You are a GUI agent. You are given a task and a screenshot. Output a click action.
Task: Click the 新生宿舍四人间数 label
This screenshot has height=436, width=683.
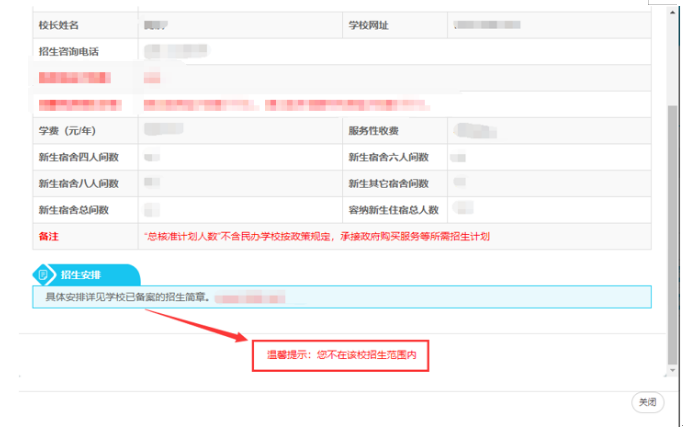pos(79,157)
